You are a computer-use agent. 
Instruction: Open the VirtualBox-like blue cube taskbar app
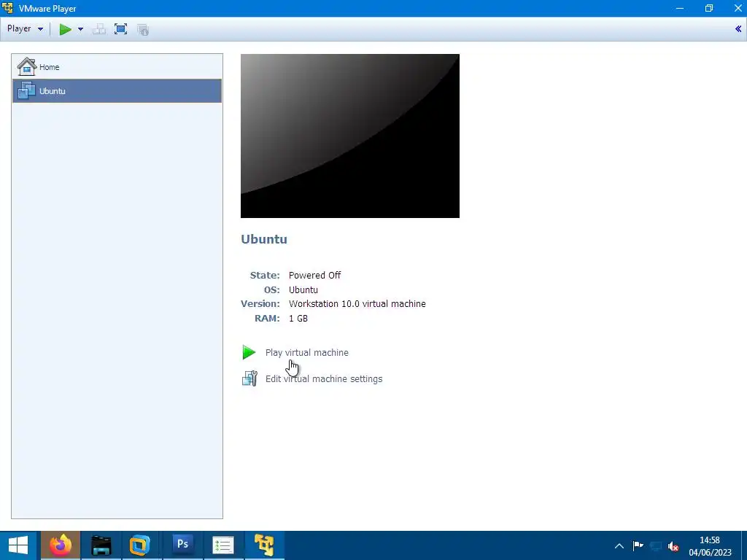coord(139,545)
